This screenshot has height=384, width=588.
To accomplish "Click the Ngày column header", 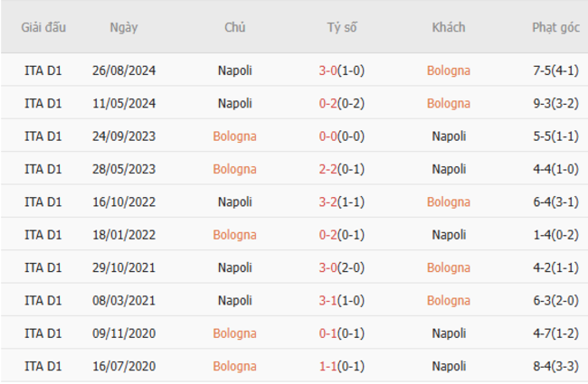I will click(124, 27).
